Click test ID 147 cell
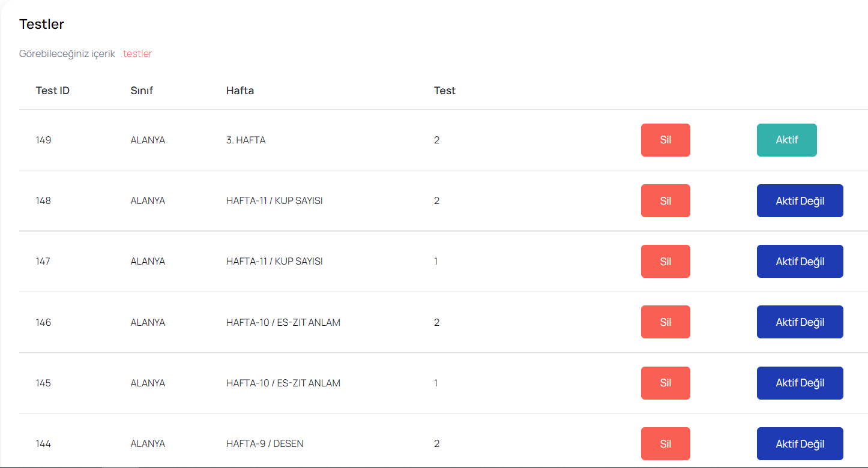Screen dimensions: 868x468 click(x=43, y=261)
